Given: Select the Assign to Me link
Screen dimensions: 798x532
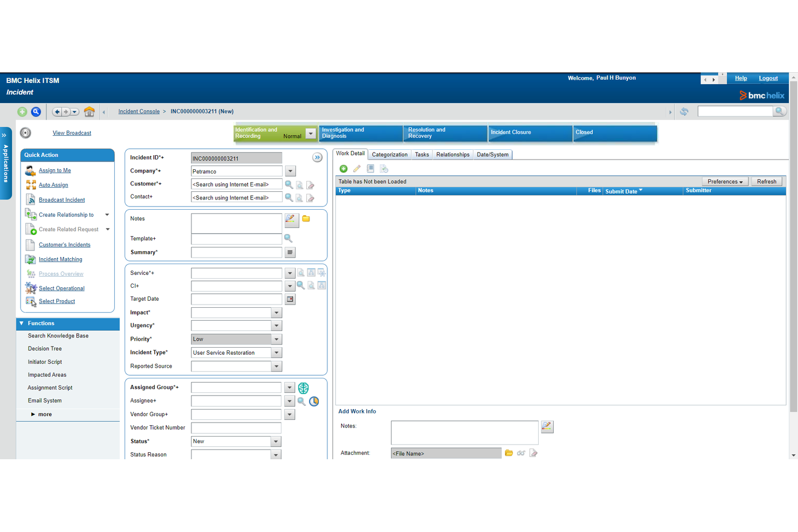Looking at the screenshot, I should pyautogui.click(x=54, y=170).
